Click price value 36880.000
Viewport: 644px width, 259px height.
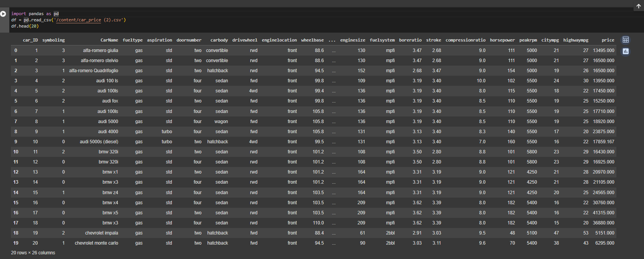point(604,223)
